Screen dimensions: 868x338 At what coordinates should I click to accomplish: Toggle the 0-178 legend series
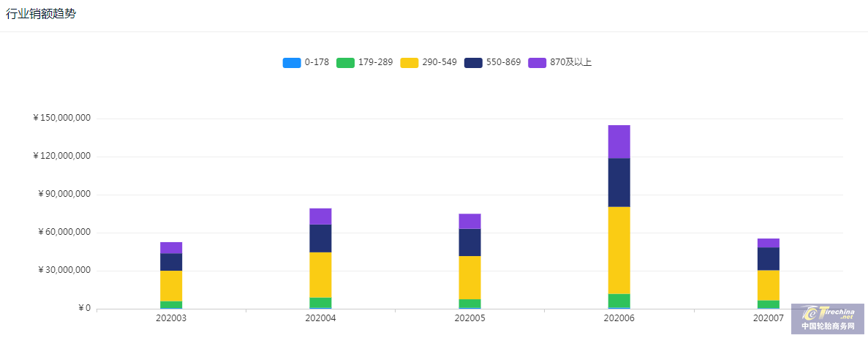tap(306, 63)
